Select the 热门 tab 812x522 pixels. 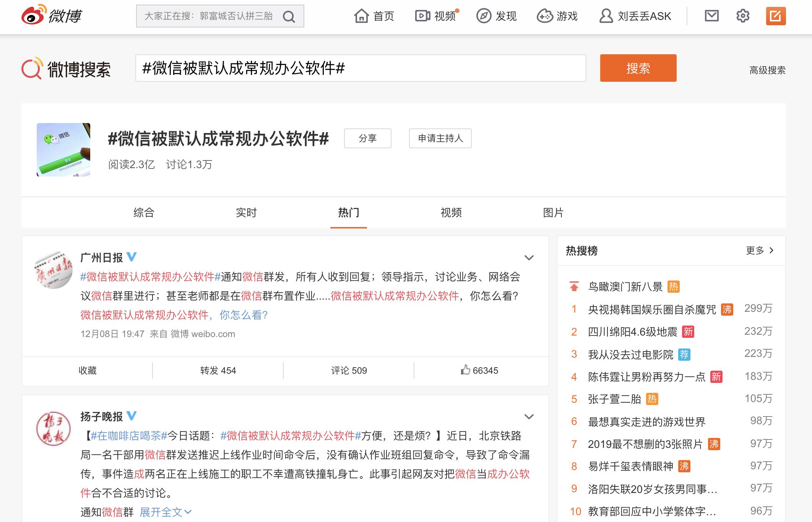click(x=349, y=212)
